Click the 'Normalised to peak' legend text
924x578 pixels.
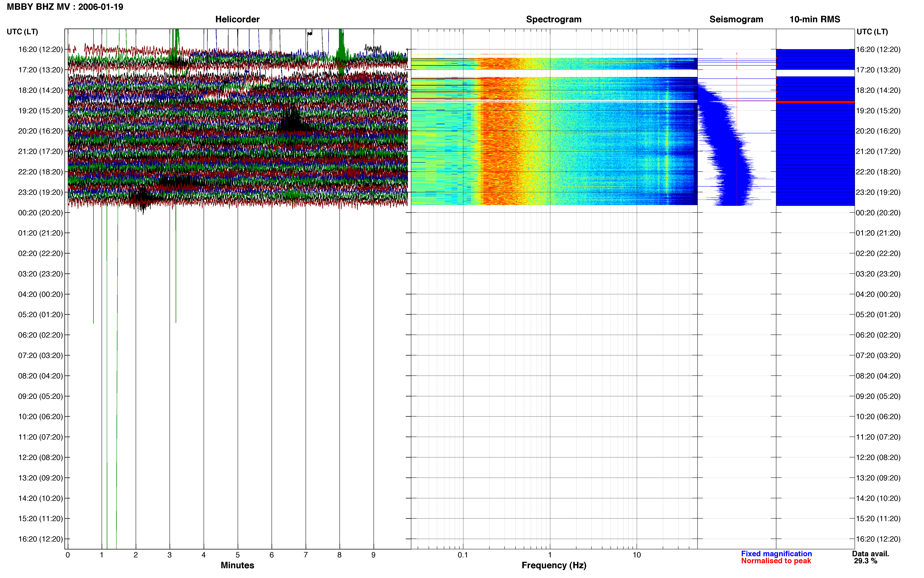pos(776,561)
